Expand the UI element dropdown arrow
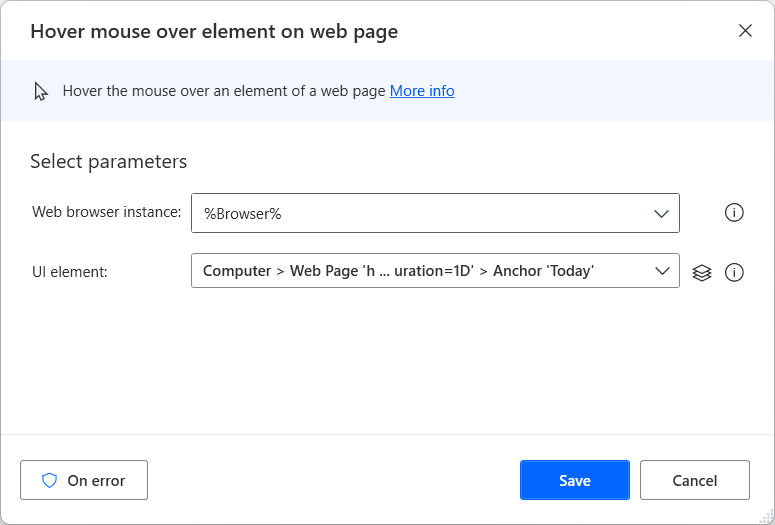The width and height of the screenshot is (775, 525). click(x=662, y=271)
